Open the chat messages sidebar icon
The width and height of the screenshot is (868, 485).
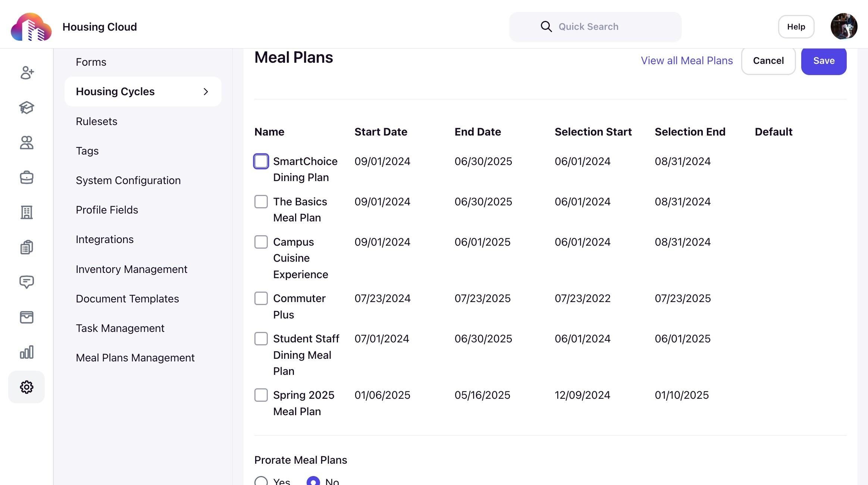[26, 282]
